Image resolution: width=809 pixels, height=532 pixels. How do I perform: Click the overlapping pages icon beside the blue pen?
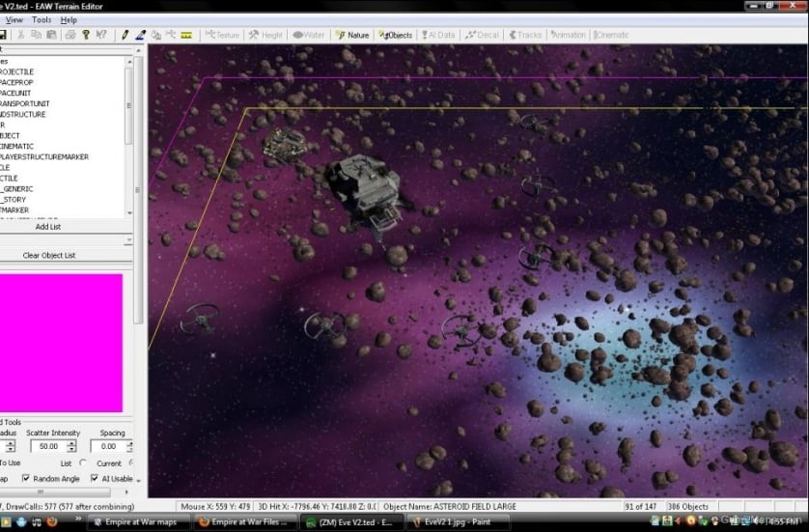coord(155,35)
